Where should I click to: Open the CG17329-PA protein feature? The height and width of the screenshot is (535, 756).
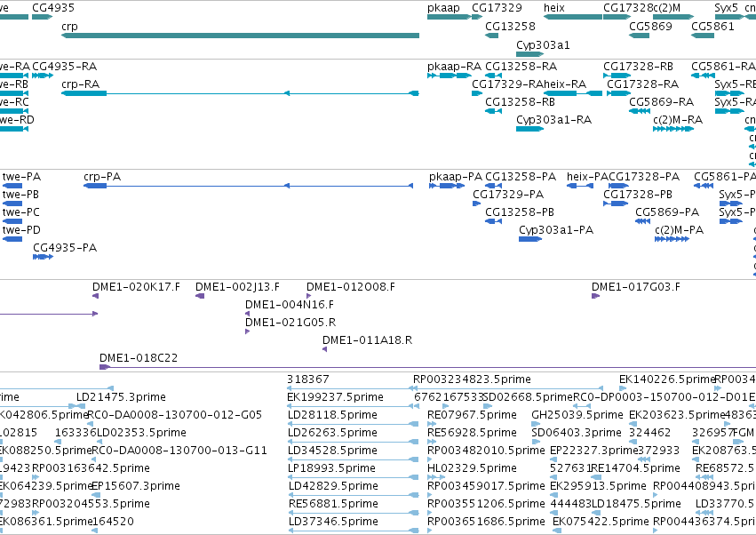476,204
